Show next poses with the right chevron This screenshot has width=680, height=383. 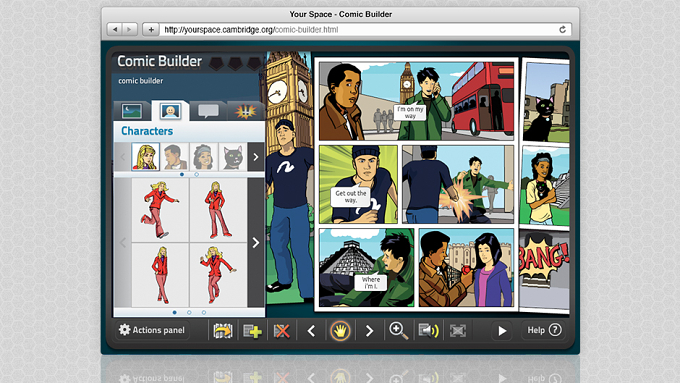pyautogui.click(x=256, y=242)
